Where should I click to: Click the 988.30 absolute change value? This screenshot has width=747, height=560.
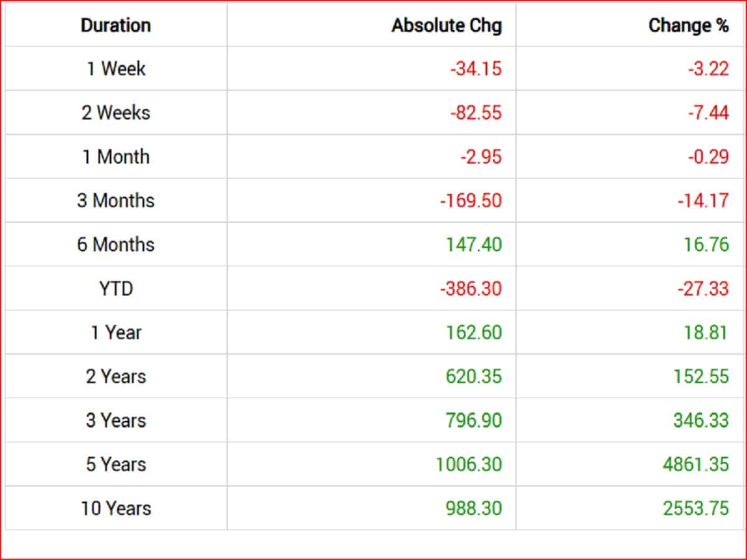click(474, 508)
